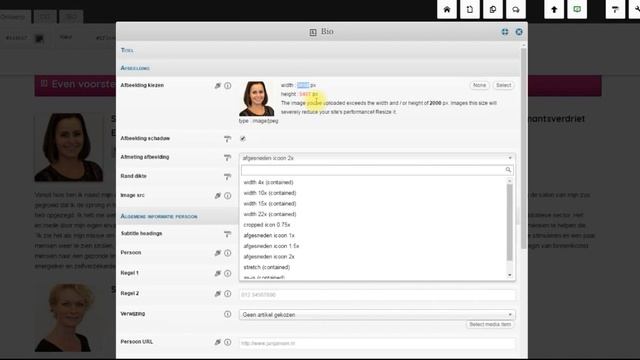Click the upload arrow icon in top toolbar
This screenshot has height=360, width=640.
click(x=554, y=9)
